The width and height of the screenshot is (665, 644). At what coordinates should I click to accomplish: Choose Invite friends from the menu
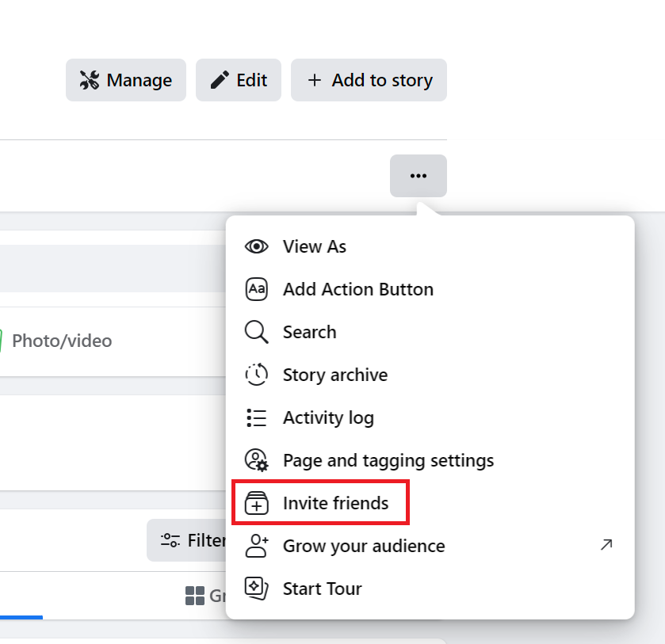coord(335,503)
